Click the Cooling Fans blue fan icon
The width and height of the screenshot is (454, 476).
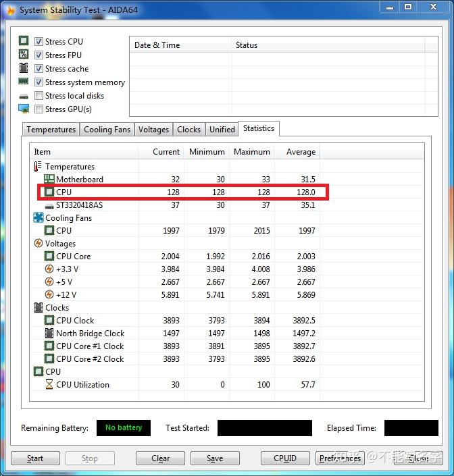tap(39, 217)
